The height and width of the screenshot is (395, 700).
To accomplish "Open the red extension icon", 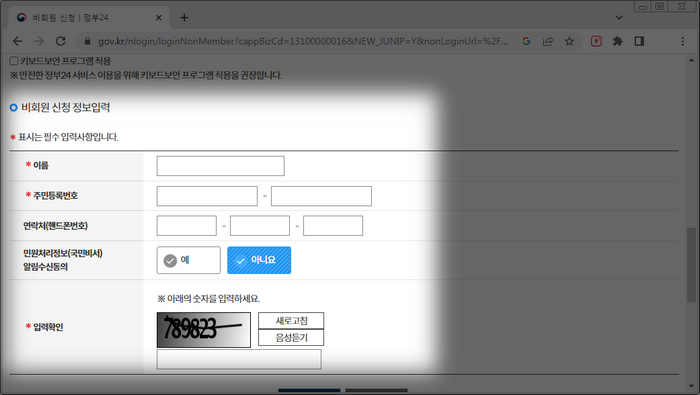I will (x=596, y=42).
